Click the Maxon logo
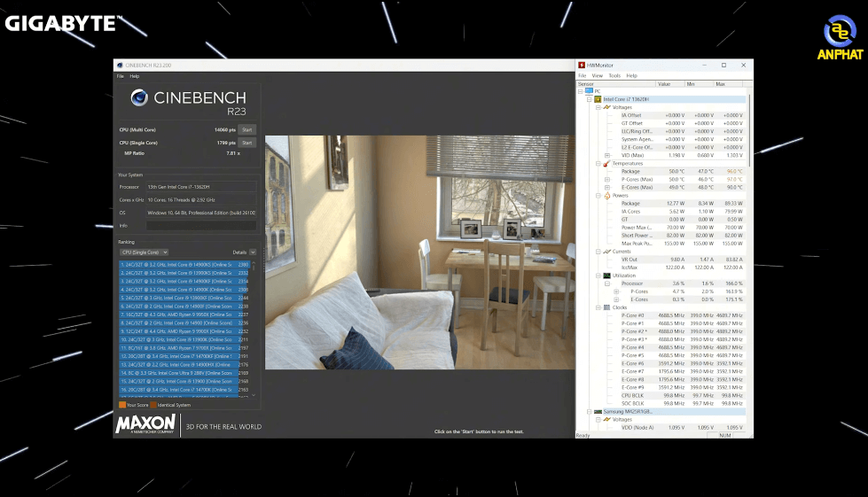The height and width of the screenshot is (497, 868). click(x=145, y=424)
